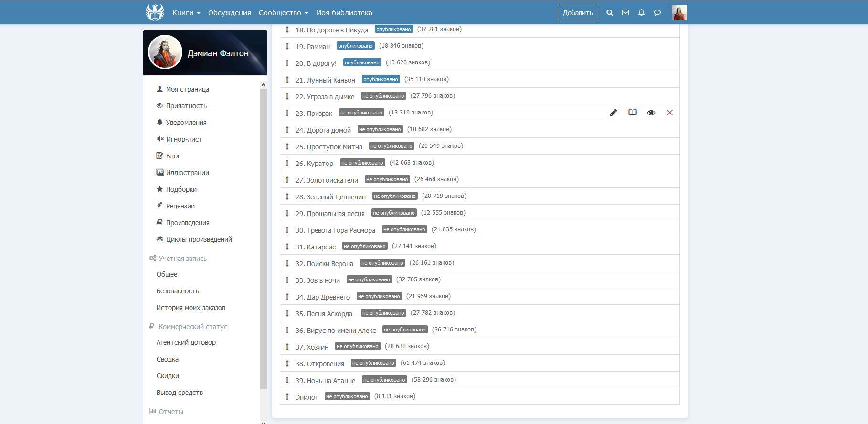Screen dimensions: 868x424
Task: Expand the Книги dropdown menu
Action: pos(186,13)
